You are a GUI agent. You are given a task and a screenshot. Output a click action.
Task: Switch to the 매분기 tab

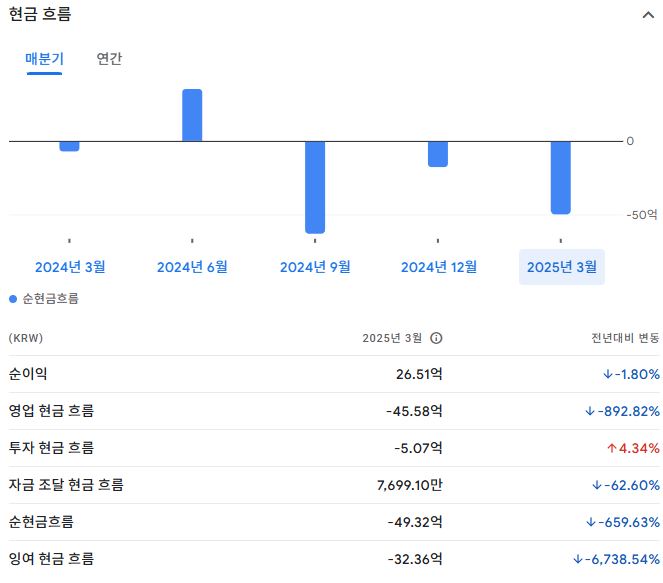click(44, 58)
